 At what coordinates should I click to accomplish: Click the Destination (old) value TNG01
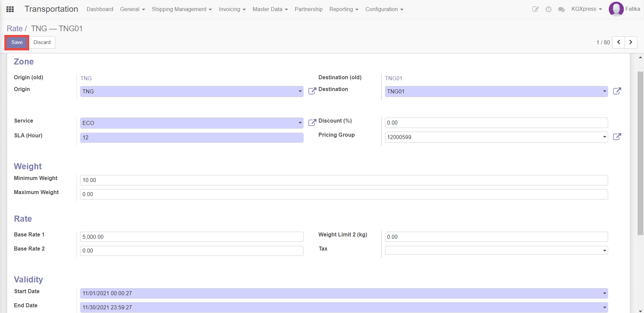pyautogui.click(x=393, y=78)
